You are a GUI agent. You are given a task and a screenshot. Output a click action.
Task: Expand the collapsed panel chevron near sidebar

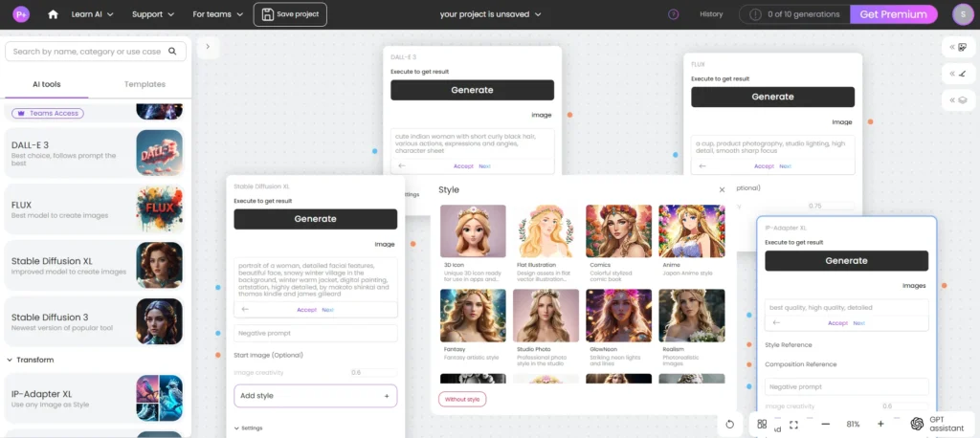pos(208,46)
